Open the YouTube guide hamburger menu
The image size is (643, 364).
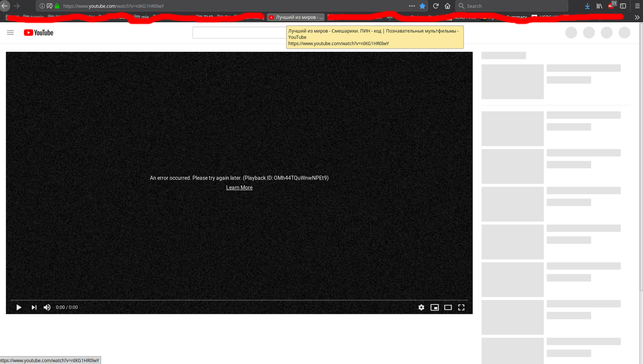click(10, 33)
